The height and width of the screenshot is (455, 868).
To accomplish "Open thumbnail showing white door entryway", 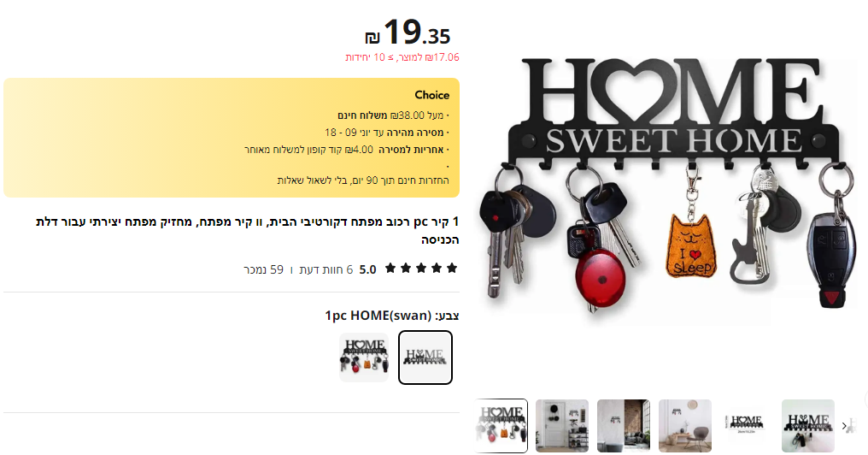I will [562, 426].
